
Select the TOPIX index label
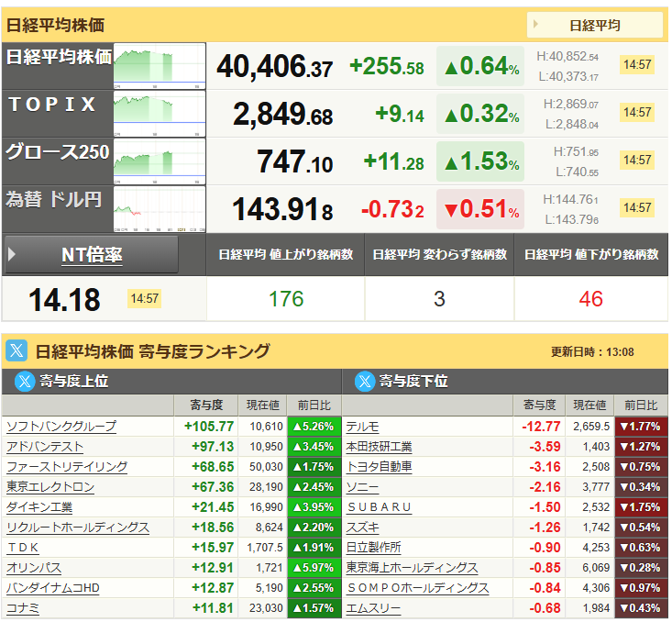[52, 105]
